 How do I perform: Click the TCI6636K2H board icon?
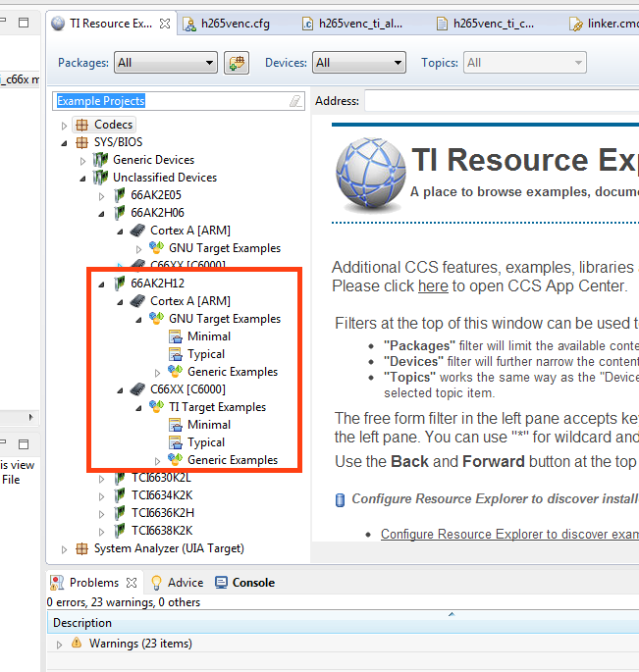pos(119,513)
